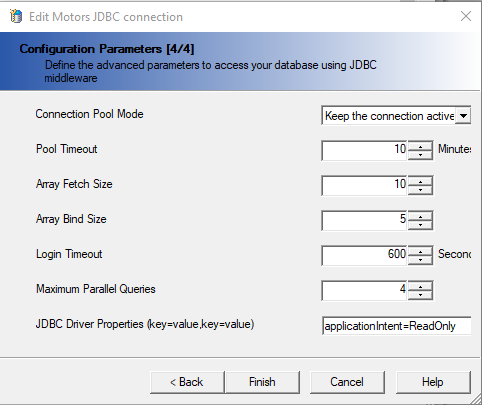Click the Finish button
This screenshot has height=405, width=482.
tap(262, 382)
